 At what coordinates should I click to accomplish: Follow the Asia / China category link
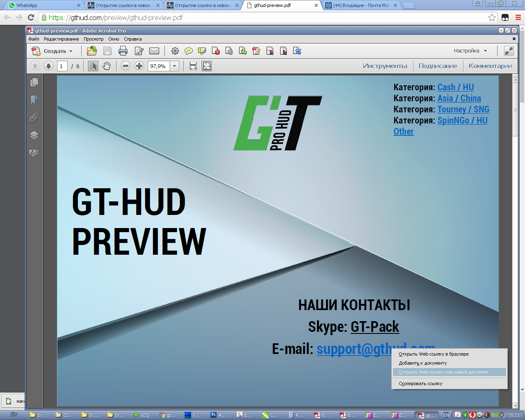click(459, 98)
